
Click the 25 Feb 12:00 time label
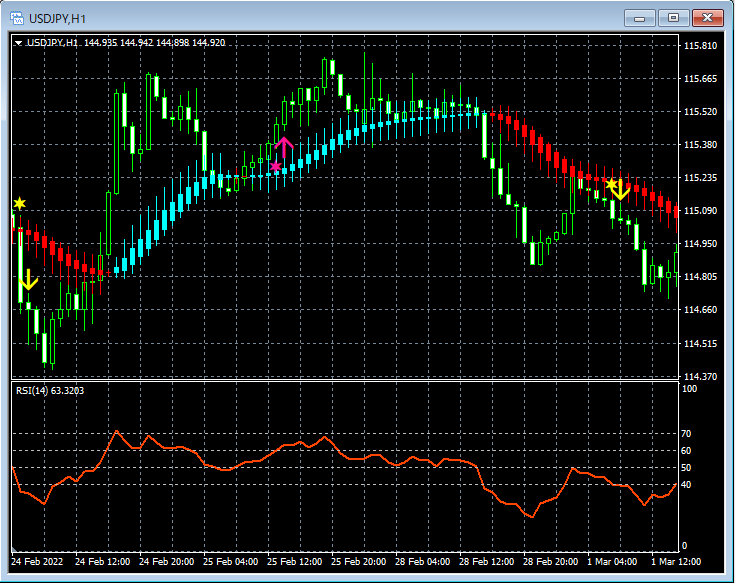(x=294, y=561)
